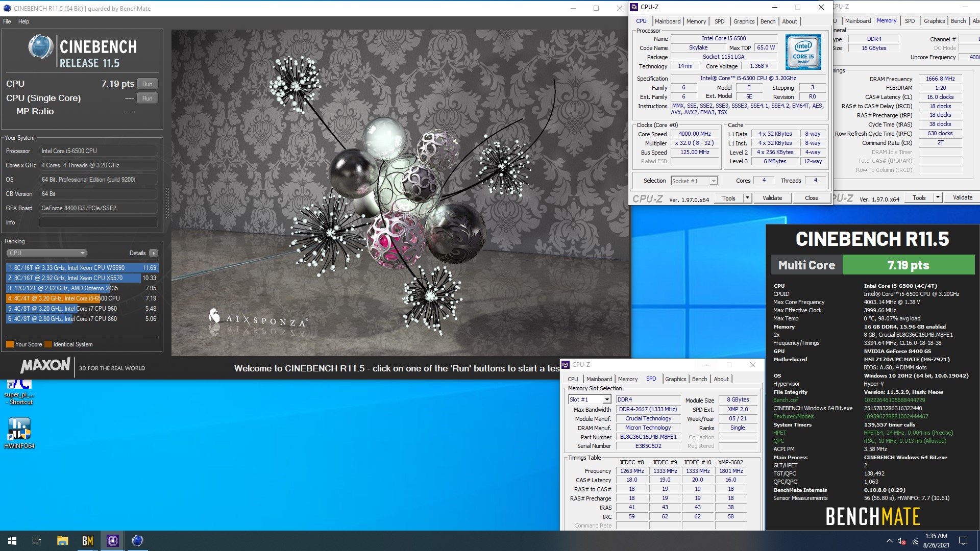Switch to Graphics tab in CPU-Z CPU window
This screenshot has width=980, height=551.
tap(744, 21)
